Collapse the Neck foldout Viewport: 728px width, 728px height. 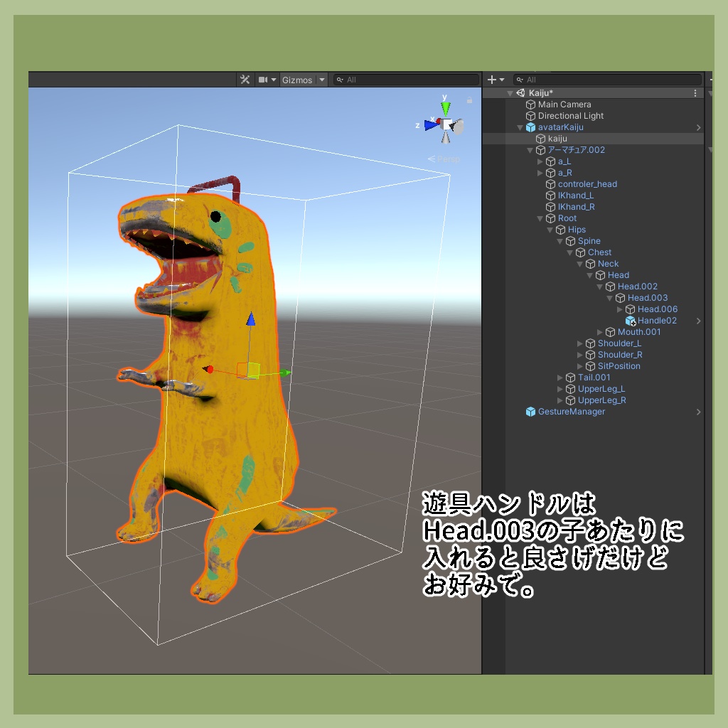[x=580, y=264]
